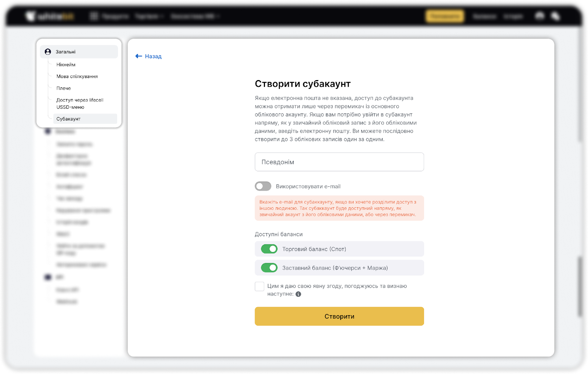Click the Псевдонім input field
The height and width of the screenshot is (374, 588).
[x=339, y=162]
